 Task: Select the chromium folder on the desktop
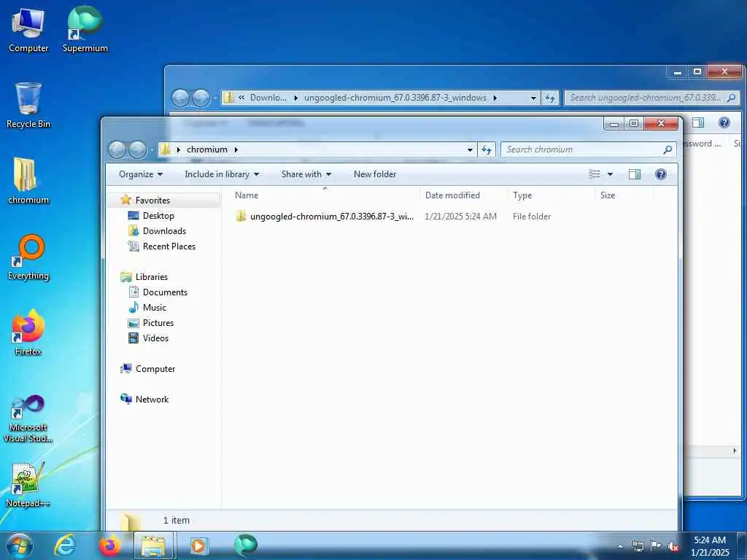28,181
